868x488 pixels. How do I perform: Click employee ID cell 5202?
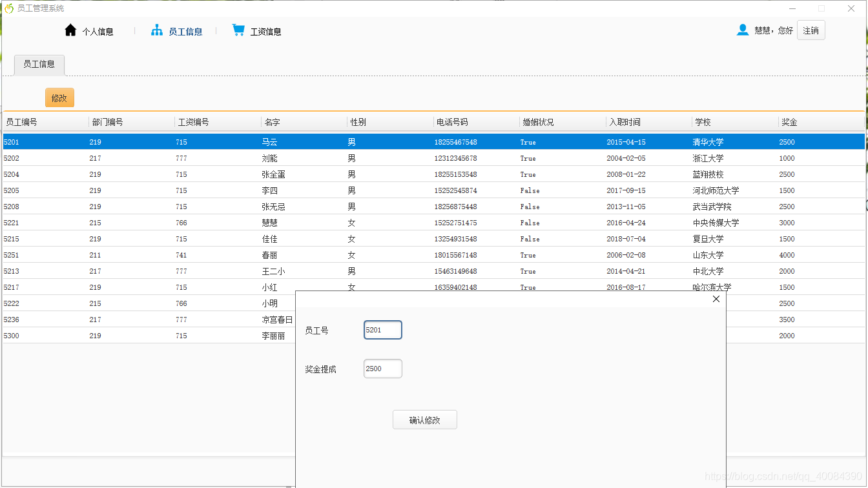click(x=12, y=158)
